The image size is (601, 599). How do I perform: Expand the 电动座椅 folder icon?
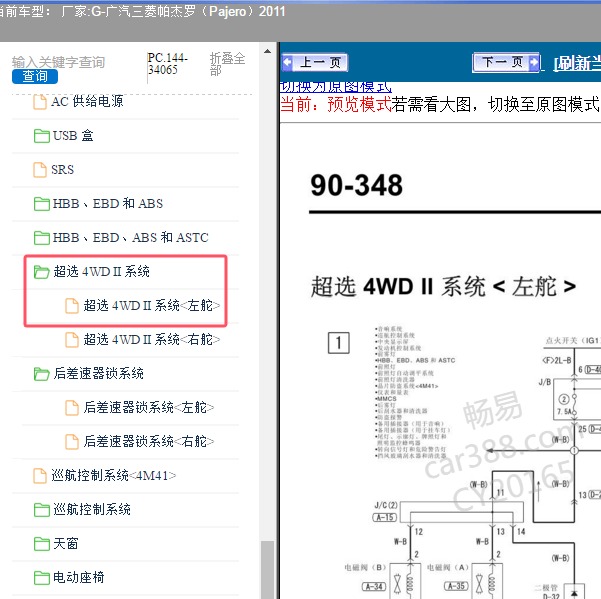click(x=41, y=578)
